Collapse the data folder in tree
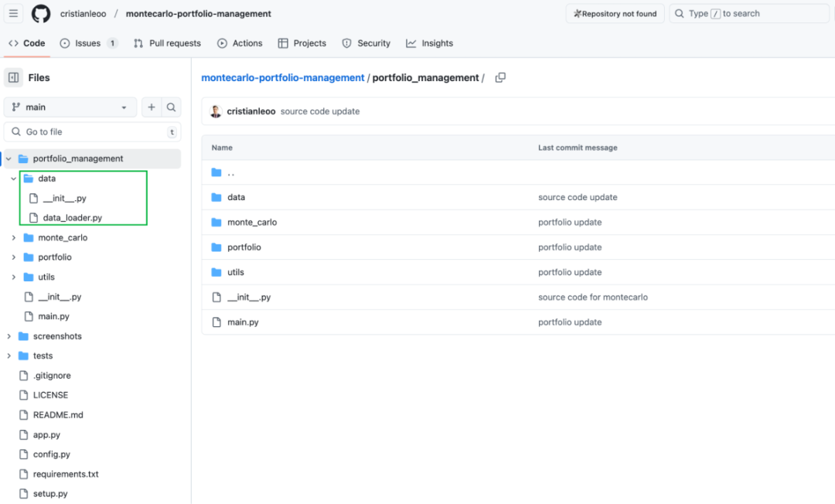 point(14,179)
